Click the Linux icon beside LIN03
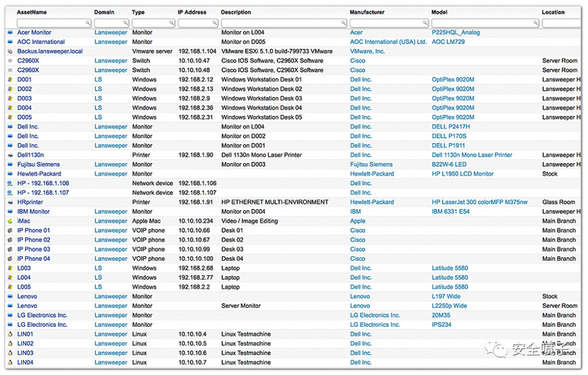This screenshot has height=375, width=588. (x=10, y=353)
